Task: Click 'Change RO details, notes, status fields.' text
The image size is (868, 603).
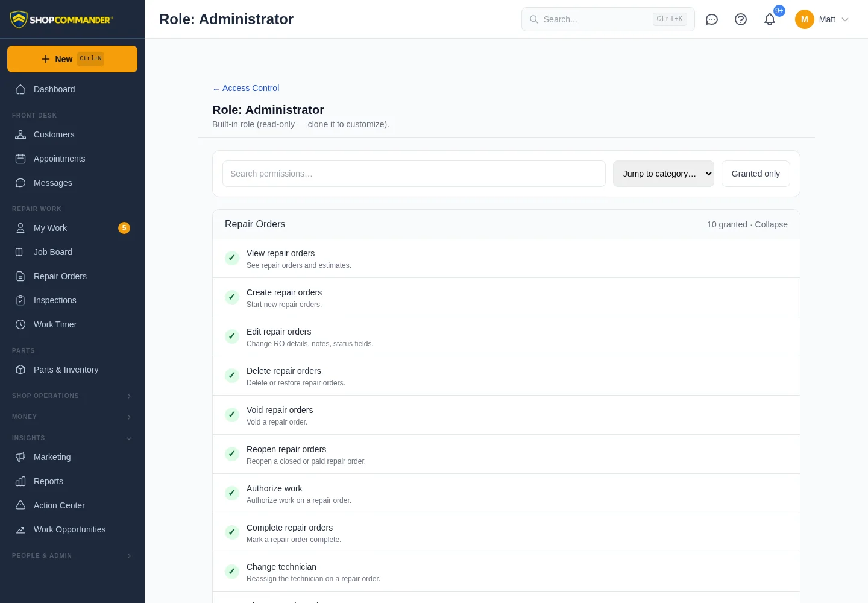Action: click(x=310, y=344)
